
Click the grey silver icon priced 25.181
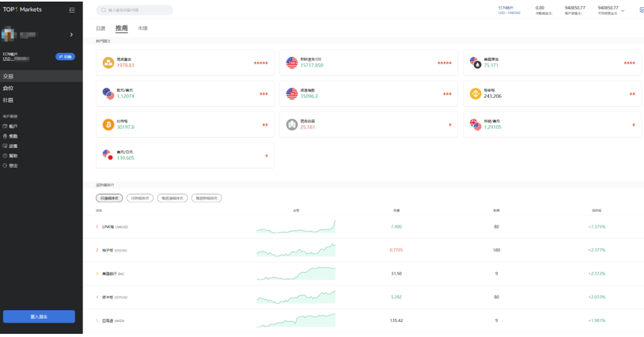[x=292, y=124]
